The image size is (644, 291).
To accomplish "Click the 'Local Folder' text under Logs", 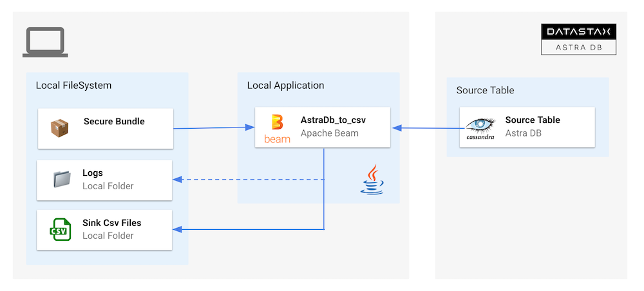I will click(x=108, y=186).
